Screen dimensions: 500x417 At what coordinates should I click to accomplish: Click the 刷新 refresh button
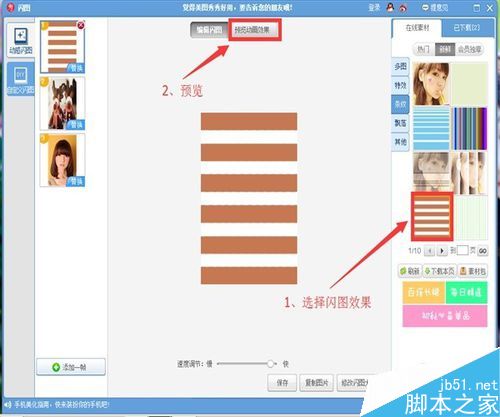point(410,271)
